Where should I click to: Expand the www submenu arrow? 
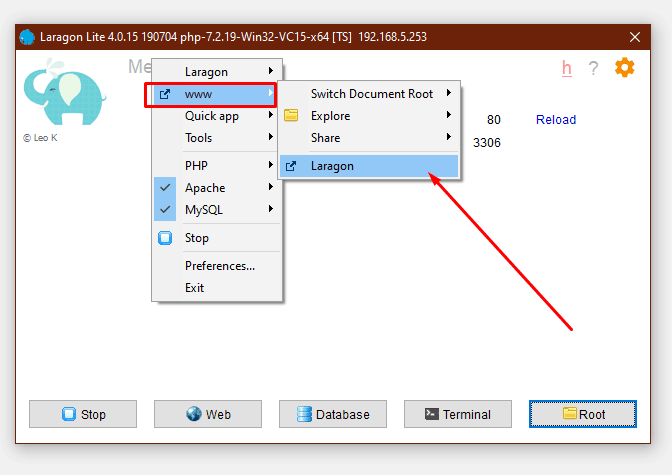point(271,92)
